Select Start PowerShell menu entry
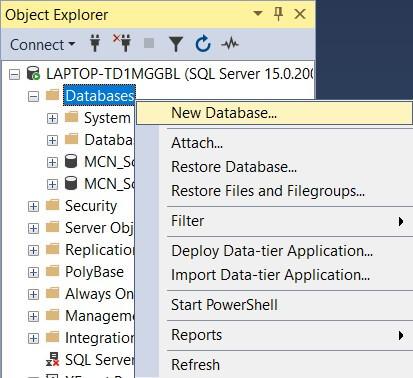Screen dimensions: 413x378 [x=274, y=305]
